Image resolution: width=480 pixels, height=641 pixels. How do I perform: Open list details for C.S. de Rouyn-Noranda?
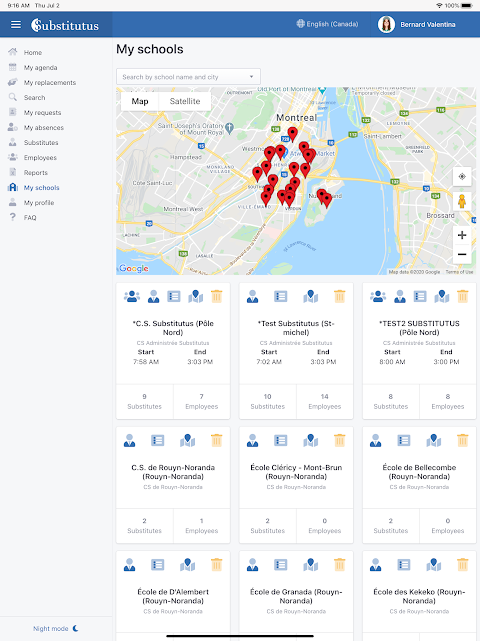click(157, 440)
